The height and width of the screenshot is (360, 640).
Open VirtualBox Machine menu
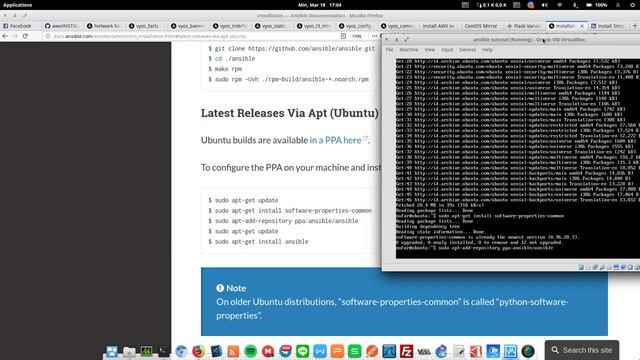[409, 49]
